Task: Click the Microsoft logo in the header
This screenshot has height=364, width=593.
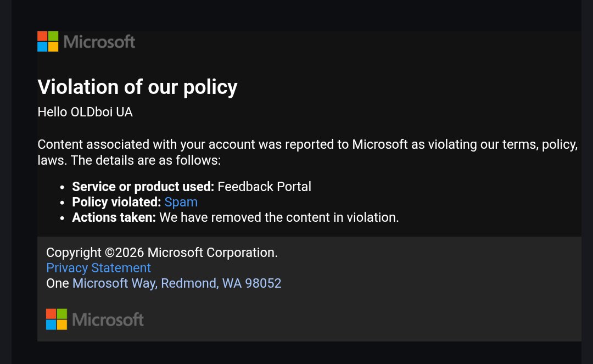Action: click(86, 42)
